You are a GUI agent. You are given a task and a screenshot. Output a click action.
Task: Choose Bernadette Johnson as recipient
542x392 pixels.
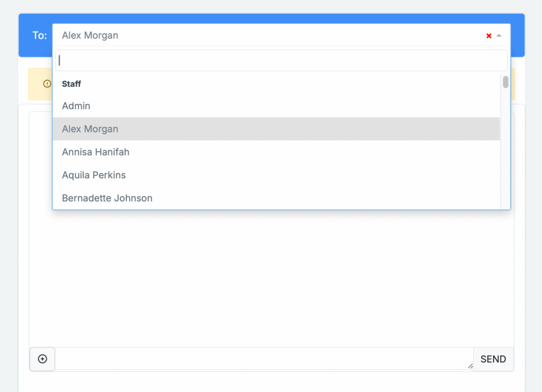[107, 198]
